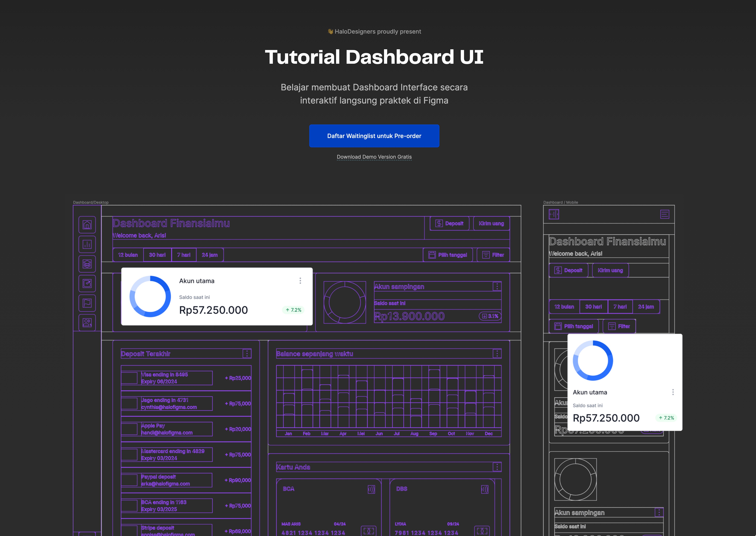
Task: Open the Akun utama three-dot menu on desktop card
Action: tap(300, 281)
